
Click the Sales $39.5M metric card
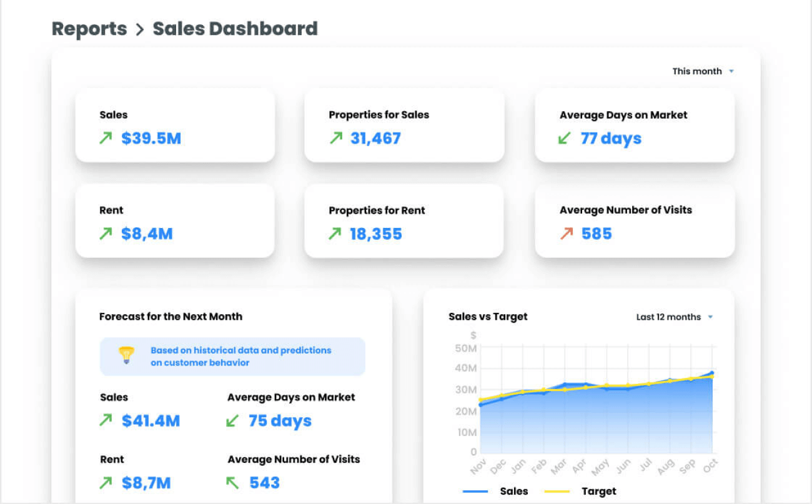click(175, 125)
